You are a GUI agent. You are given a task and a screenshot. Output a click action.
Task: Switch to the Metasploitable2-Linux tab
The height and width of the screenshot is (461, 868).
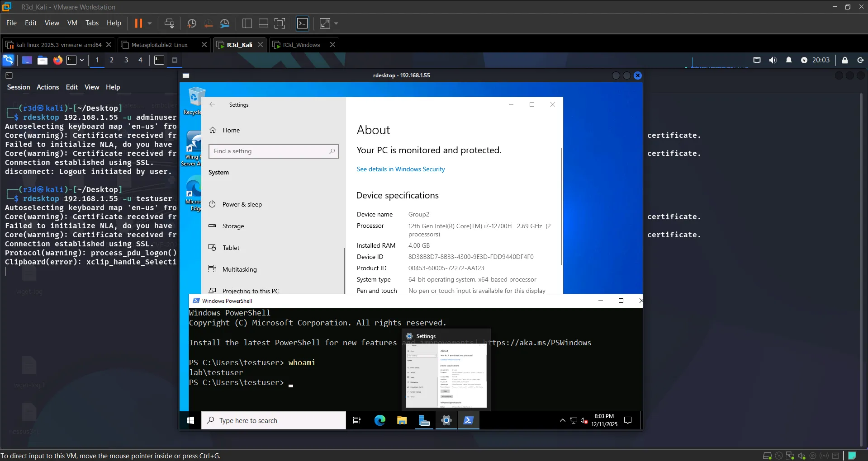point(159,45)
